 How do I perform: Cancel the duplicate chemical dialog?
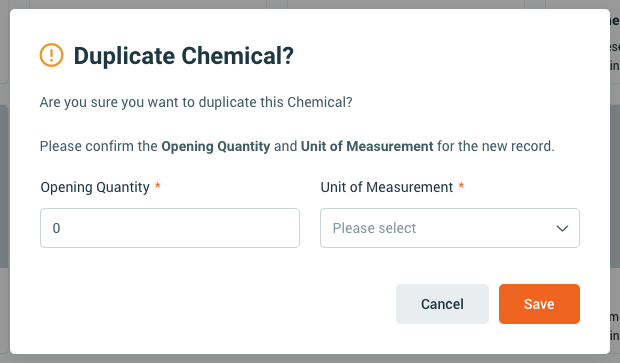pos(442,304)
